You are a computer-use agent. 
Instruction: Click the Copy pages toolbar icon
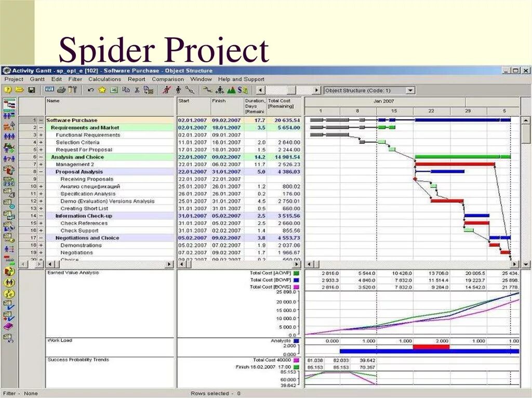point(126,90)
